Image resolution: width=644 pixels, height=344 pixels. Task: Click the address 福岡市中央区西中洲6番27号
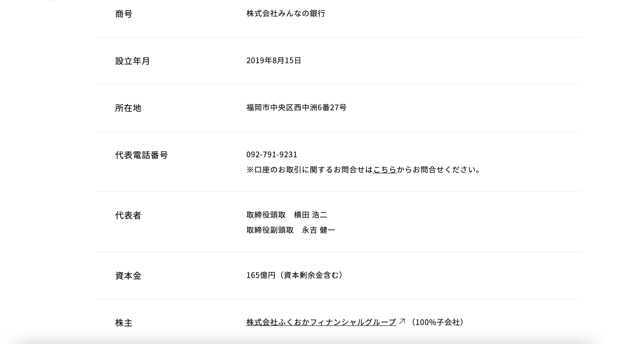point(296,107)
